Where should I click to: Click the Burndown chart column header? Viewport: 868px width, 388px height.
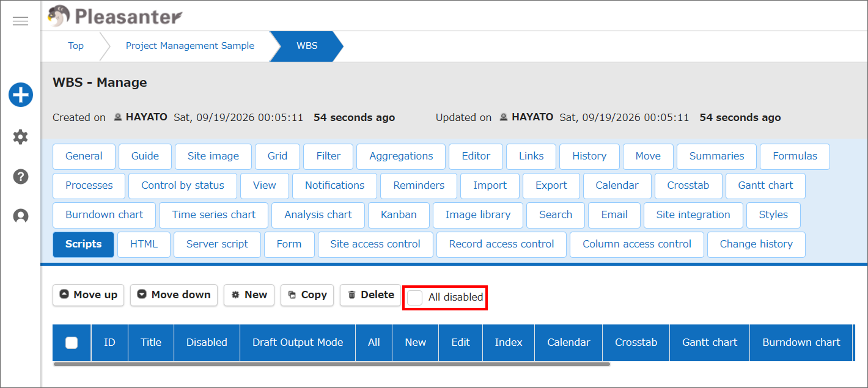[x=801, y=343]
